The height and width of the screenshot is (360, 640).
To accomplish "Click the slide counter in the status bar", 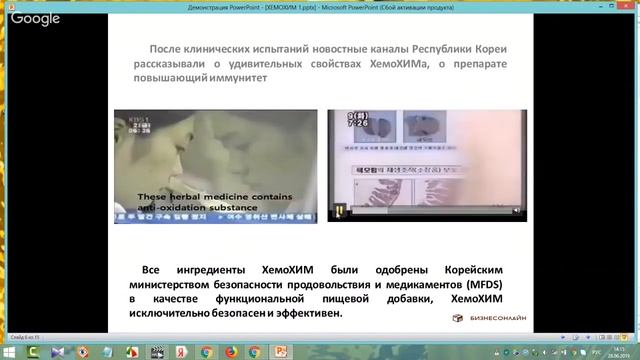I will coord(25,338).
